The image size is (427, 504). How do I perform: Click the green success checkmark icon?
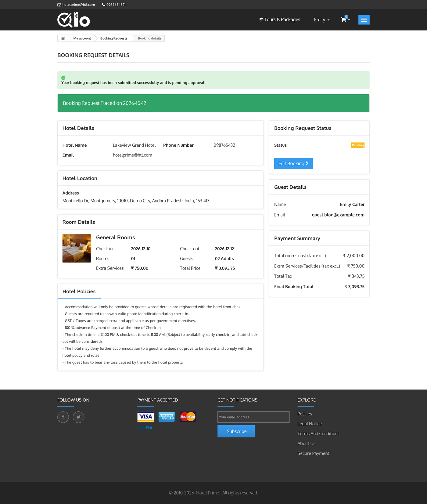point(63,78)
